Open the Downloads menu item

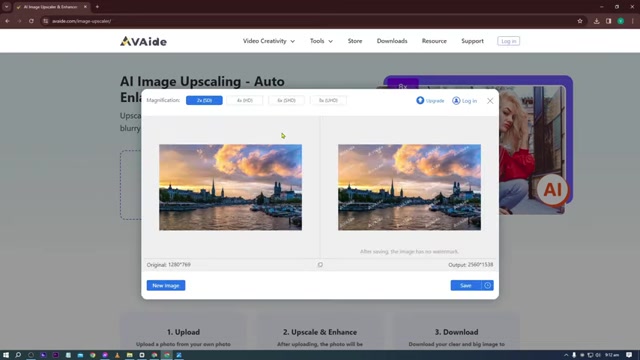392,41
